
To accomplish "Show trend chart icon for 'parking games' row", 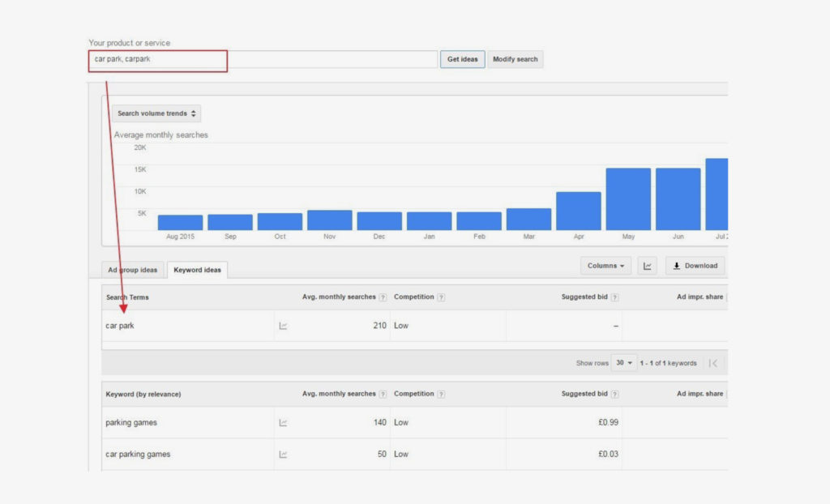I will (283, 423).
